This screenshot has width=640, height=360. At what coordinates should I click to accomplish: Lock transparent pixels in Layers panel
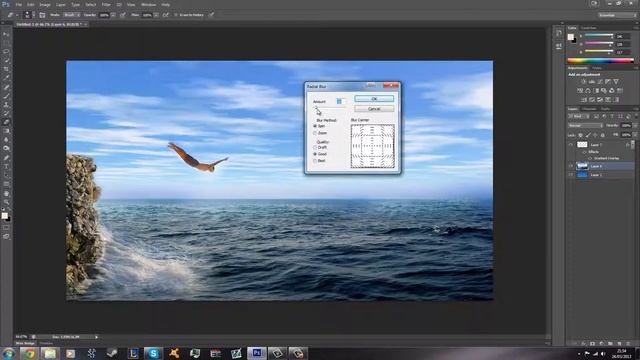click(580, 135)
